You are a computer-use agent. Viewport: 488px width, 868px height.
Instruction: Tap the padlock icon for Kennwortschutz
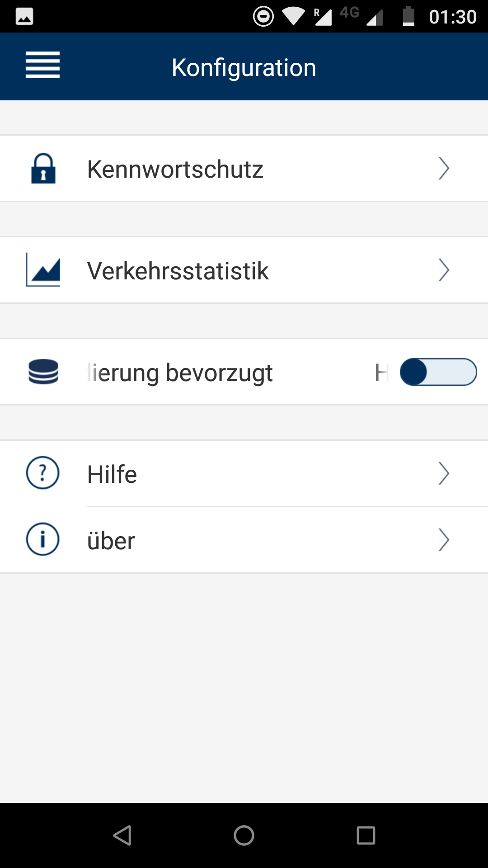pos(43,169)
